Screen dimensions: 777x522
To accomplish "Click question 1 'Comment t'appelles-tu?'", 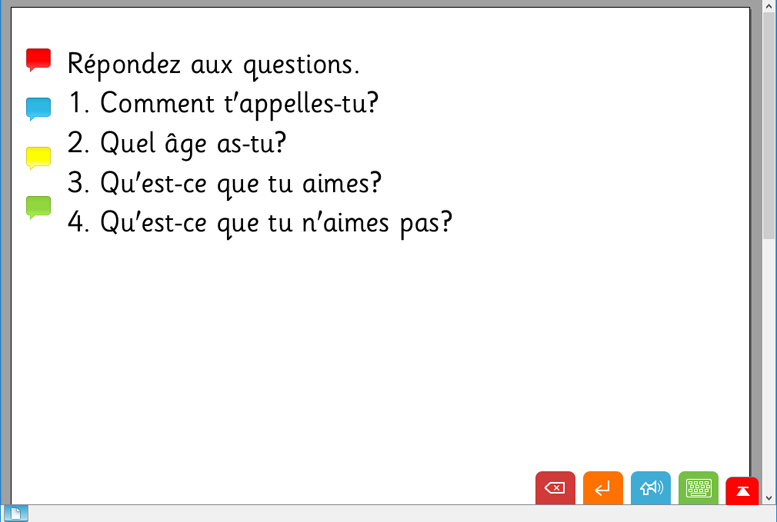I will pos(223,103).
